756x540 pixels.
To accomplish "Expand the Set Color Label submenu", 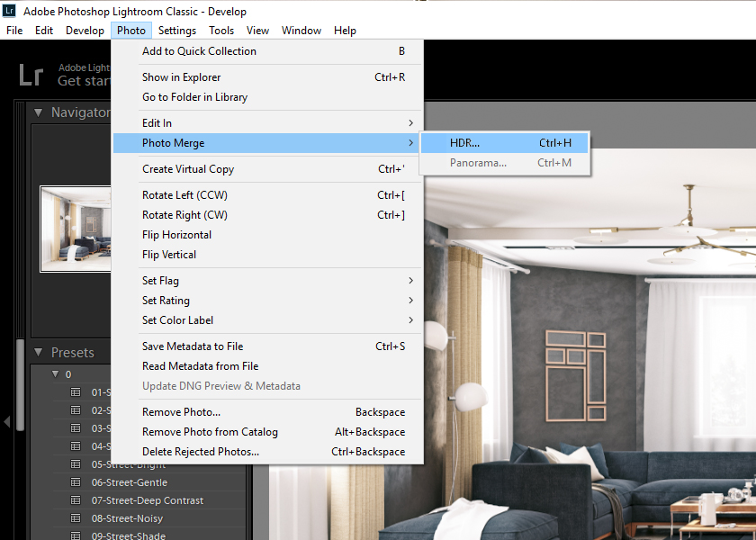I will pos(267,320).
